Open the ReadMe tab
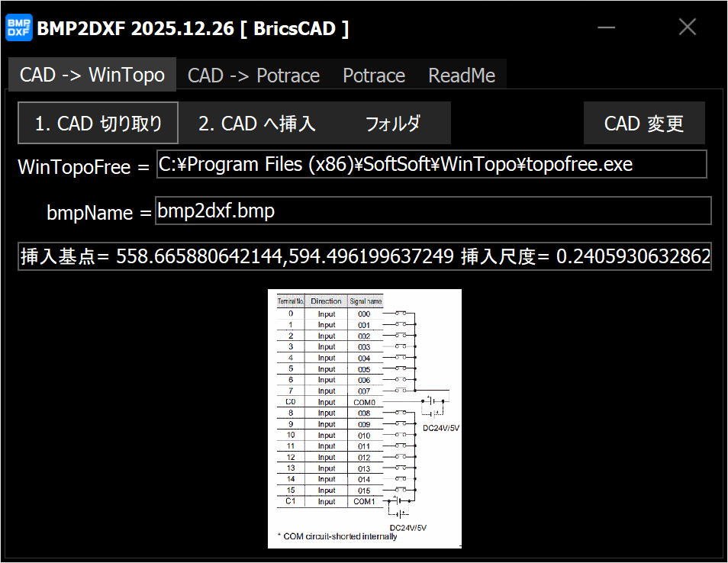This screenshot has height=563, width=728. click(461, 76)
